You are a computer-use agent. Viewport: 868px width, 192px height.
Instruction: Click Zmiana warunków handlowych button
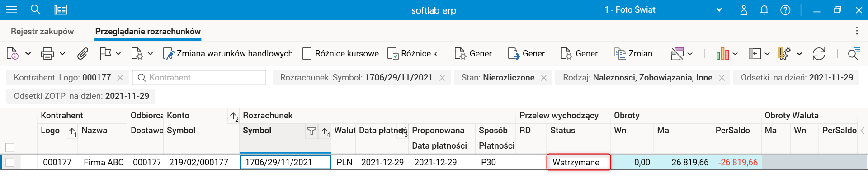coord(228,54)
